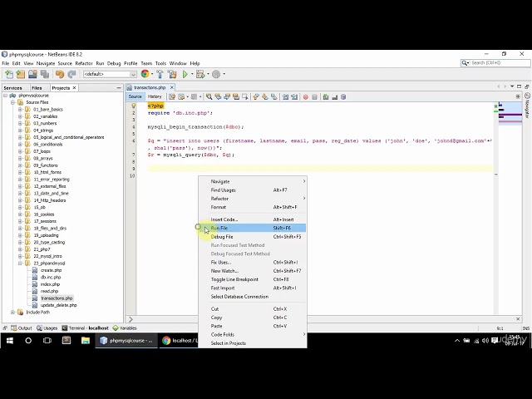The height and width of the screenshot is (399, 532).
Task: Switch to the Services tab
Action: [13, 88]
